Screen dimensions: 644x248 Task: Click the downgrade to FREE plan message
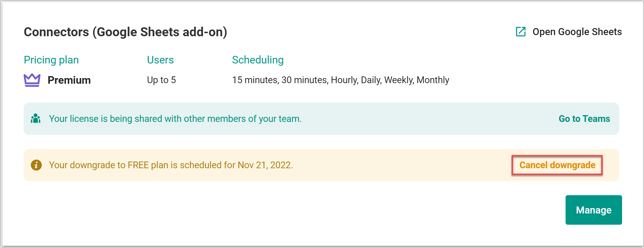coord(171,165)
